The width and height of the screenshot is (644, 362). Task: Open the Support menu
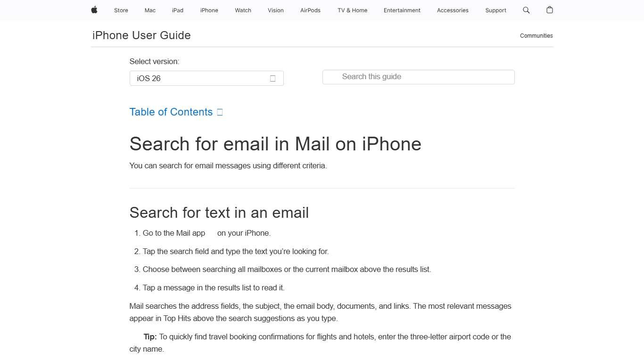click(x=495, y=10)
